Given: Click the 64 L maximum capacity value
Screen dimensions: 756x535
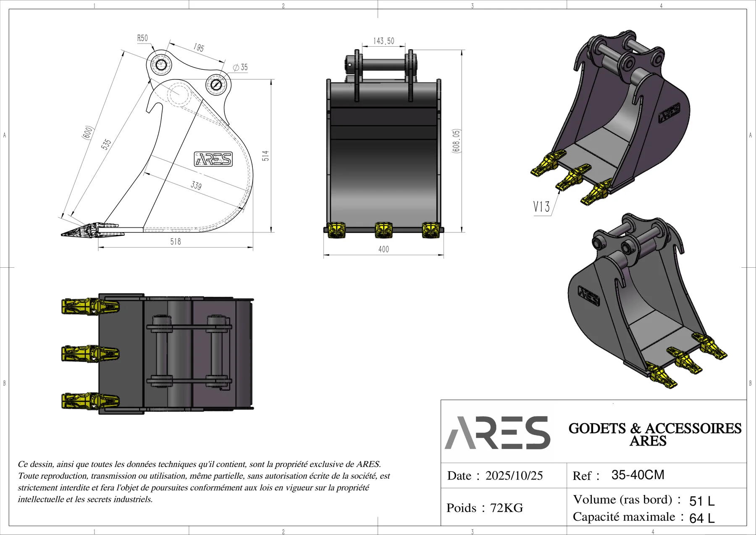Looking at the screenshot, I should [702, 518].
